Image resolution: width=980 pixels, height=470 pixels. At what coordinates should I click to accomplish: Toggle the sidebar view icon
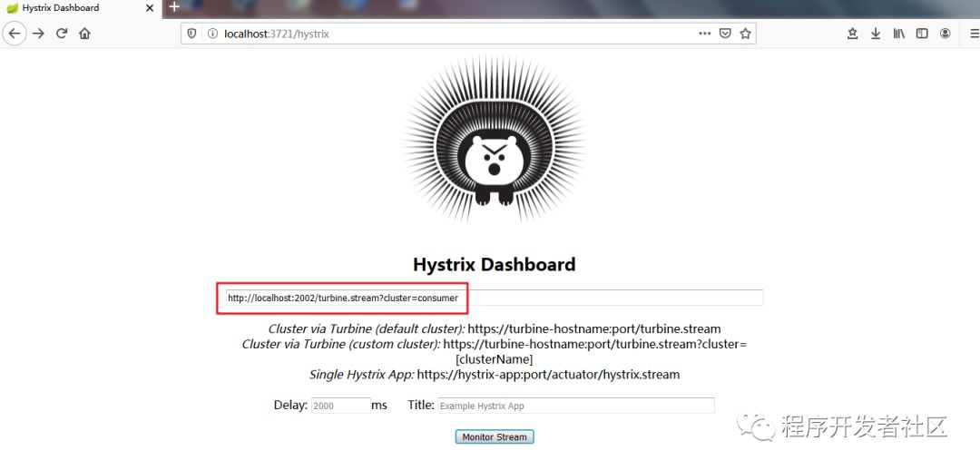pos(922,34)
